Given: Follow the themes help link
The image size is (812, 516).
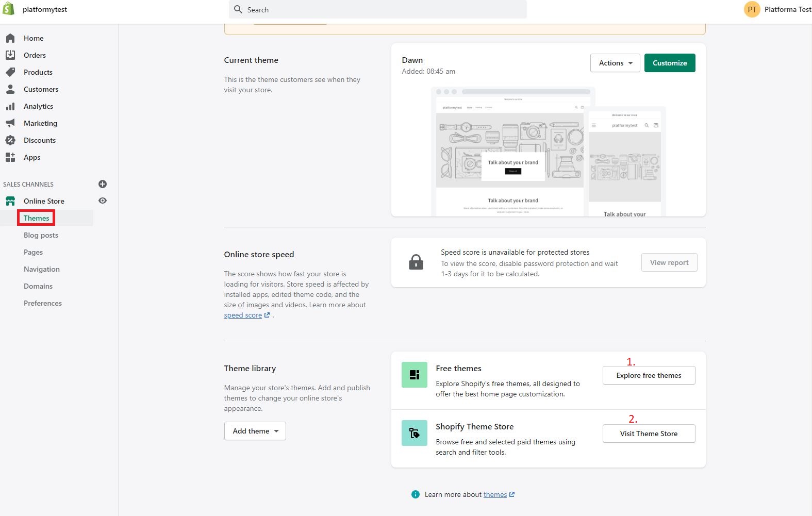Looking at the screenshot, I should point(495,494).
